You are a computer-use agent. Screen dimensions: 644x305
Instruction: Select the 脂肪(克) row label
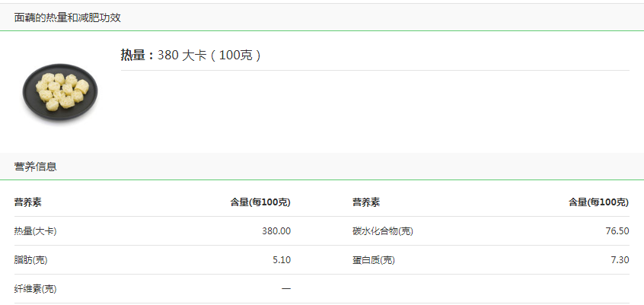[x=30, y=260]
